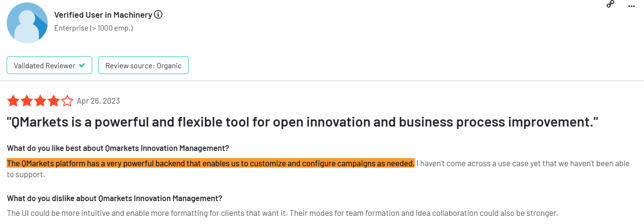Image resolution: width=644 pixels, height=224 pixels.
Task: Click the 'What do you dislike' heading
Action: 115,198
